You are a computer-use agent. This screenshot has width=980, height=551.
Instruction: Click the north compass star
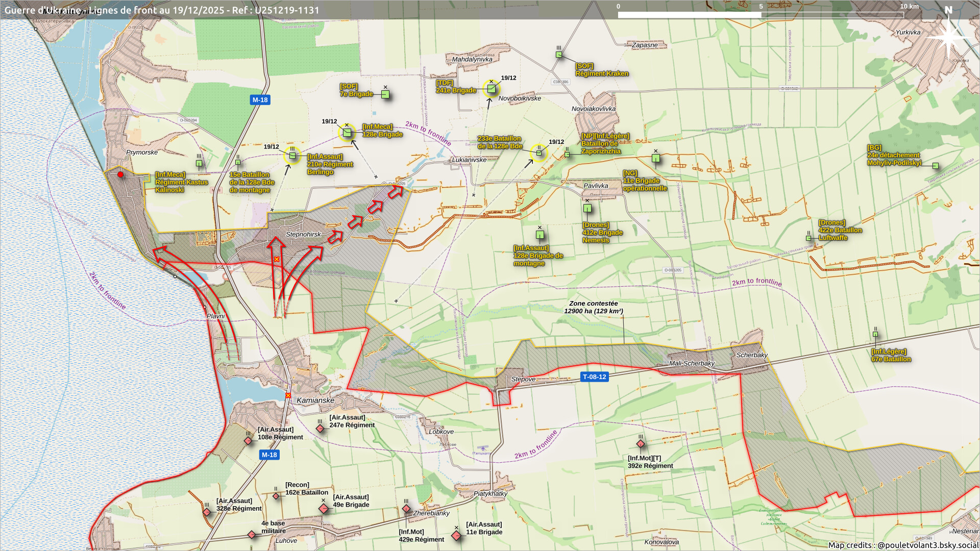[x=948, y=37]
